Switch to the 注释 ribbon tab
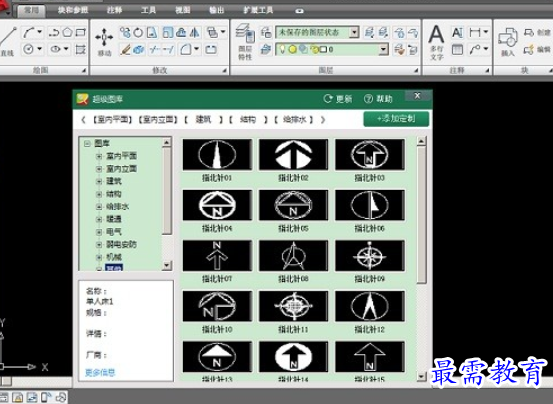Viewport: 553px width, 404px height. 114,10
